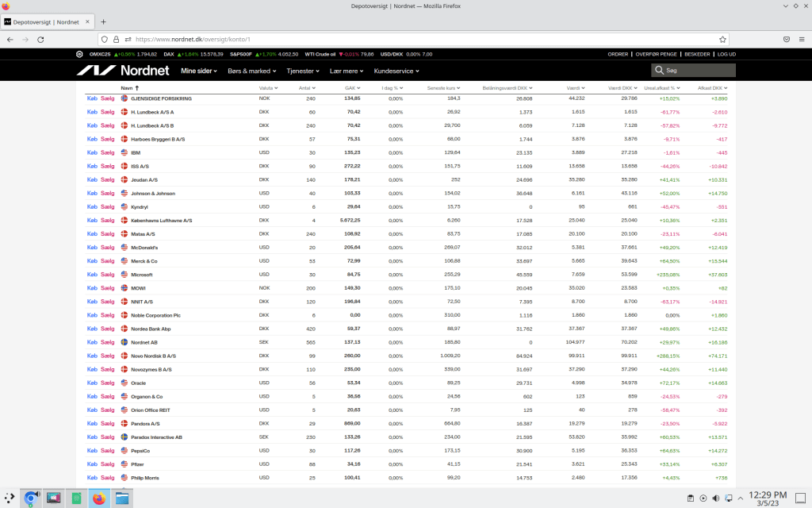Open the Firefox hamburger menu

(802, 39)
